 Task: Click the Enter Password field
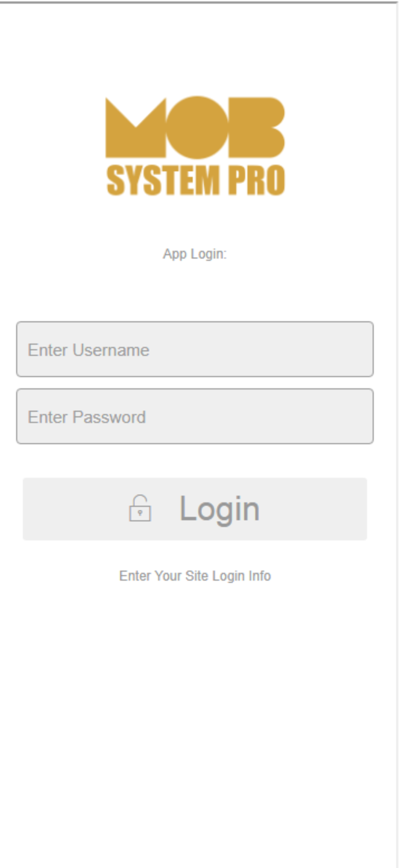tap(195, 417)
